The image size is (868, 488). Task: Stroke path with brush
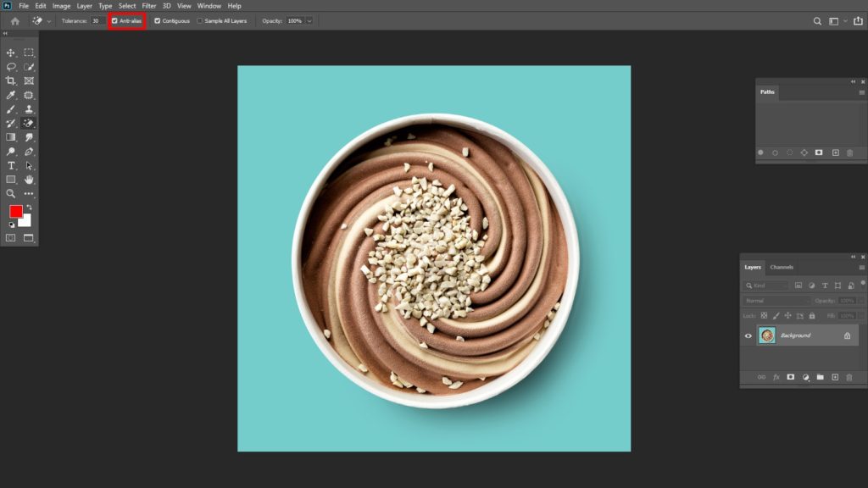[x=775, y=152]
